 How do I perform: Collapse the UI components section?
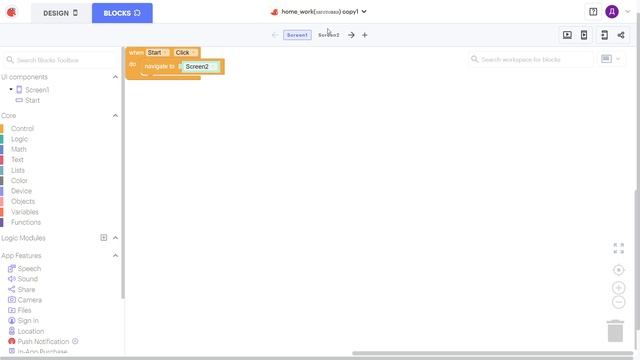click(115, 77)
